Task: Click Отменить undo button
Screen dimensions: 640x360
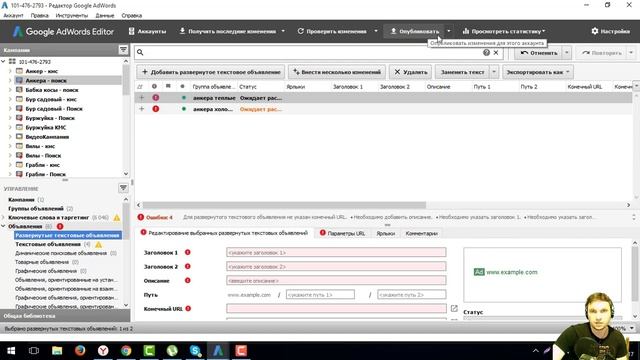Action: [538, 53]
